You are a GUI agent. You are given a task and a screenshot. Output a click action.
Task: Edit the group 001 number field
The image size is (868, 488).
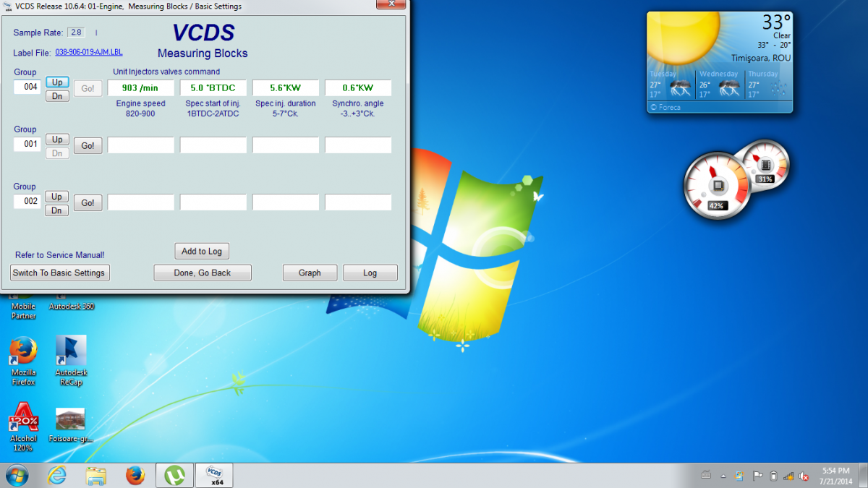(28, 145)
